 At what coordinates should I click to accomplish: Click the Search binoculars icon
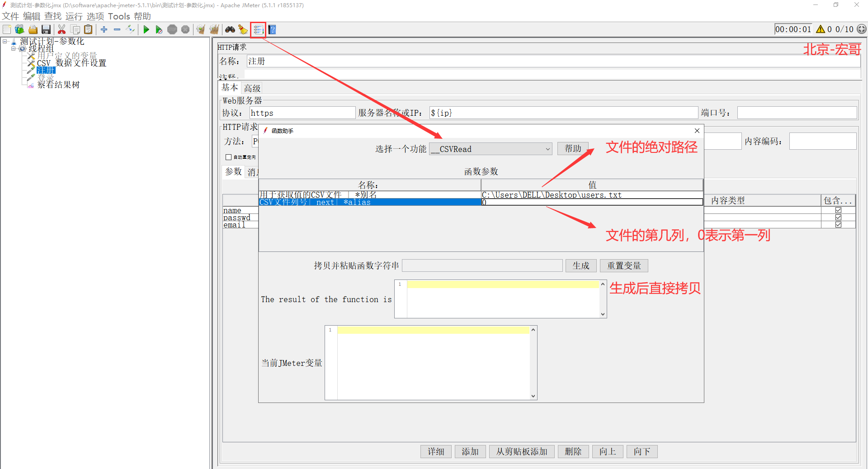230,29
